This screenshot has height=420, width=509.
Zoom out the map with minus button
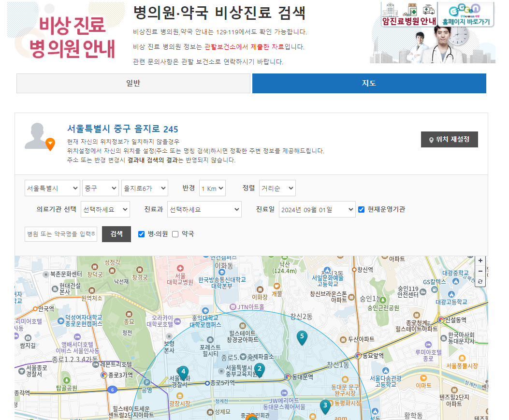pyautogui.click(x=480, y=271)
